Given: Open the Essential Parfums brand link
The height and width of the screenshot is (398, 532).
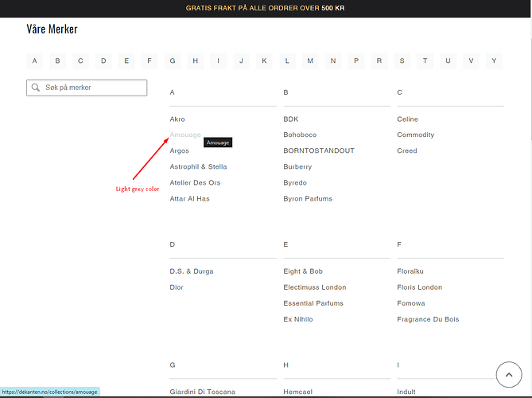Looking at the screenshot, I should pyautogui.click(x=313, y=303).
